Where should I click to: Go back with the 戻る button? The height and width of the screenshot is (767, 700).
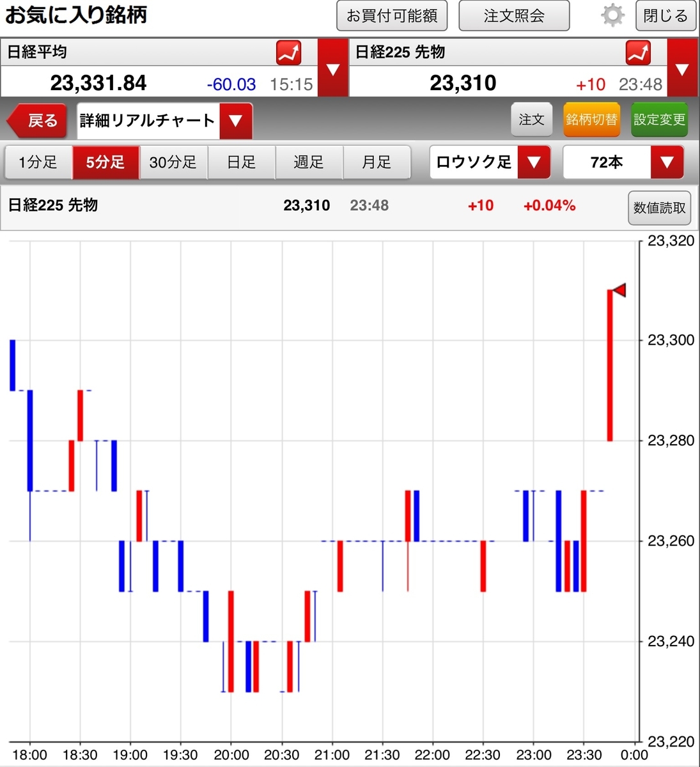36,121
